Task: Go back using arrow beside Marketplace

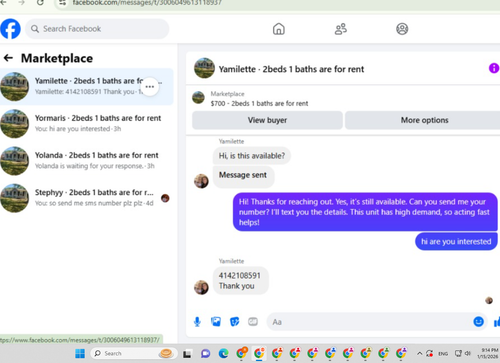Action: 8,58
